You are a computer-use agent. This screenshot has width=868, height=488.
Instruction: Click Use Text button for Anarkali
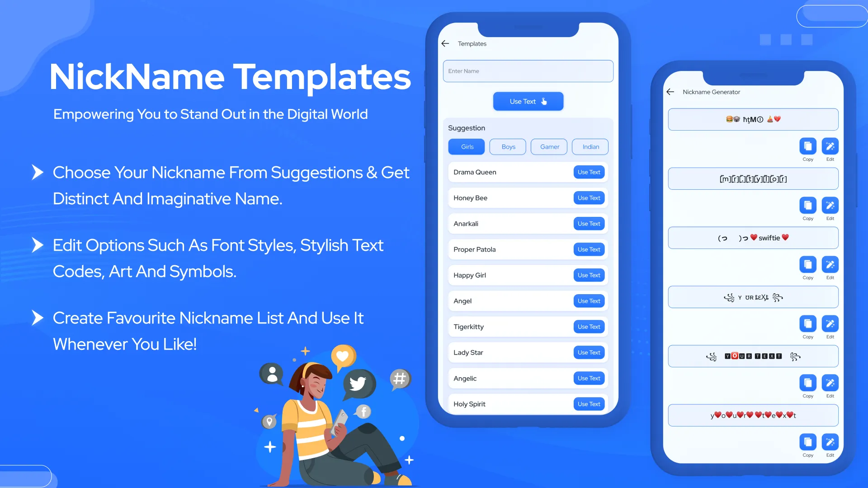(589, 224)
